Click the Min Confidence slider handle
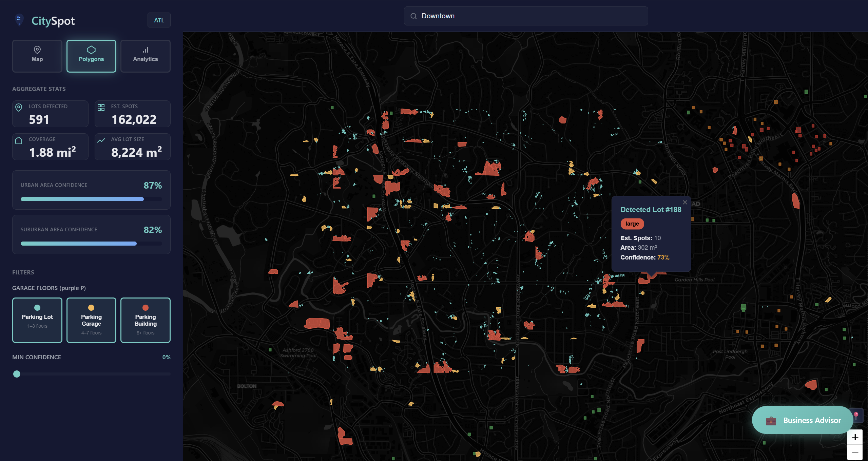The width and height of the screenshot is (868, 461). pyautogui.click(x=17, y=374)
